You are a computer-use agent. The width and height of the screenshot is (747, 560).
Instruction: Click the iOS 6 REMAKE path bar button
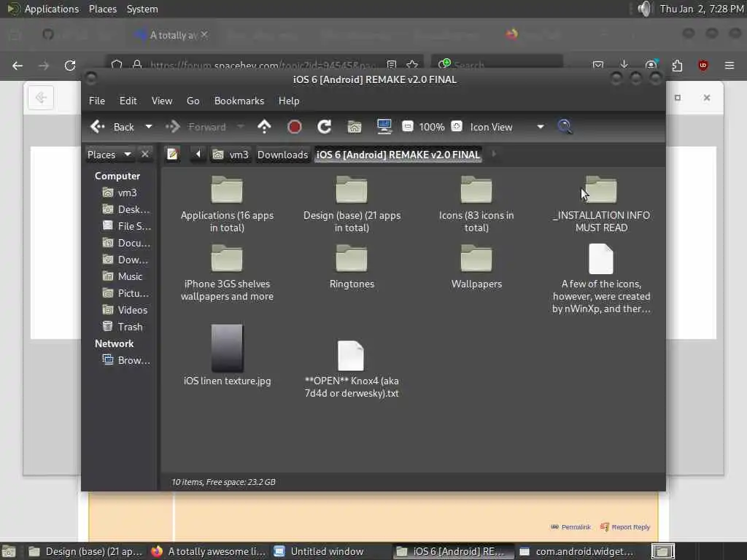tap(398, 155)
